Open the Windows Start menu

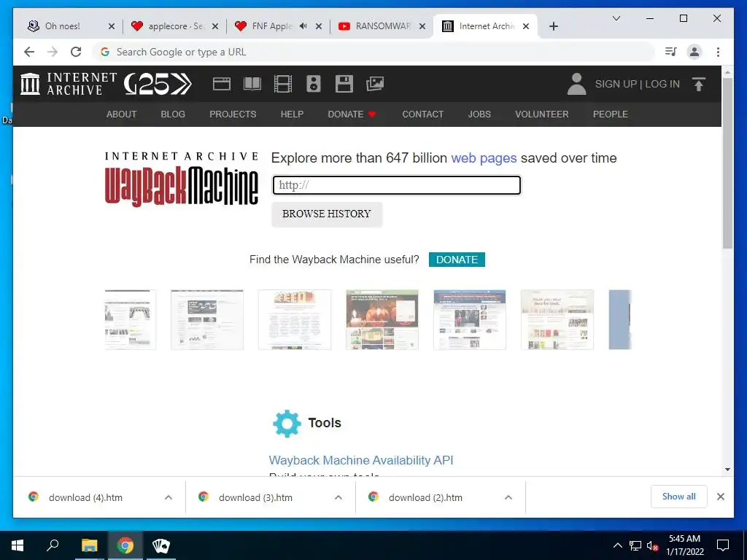pos(18,545)
